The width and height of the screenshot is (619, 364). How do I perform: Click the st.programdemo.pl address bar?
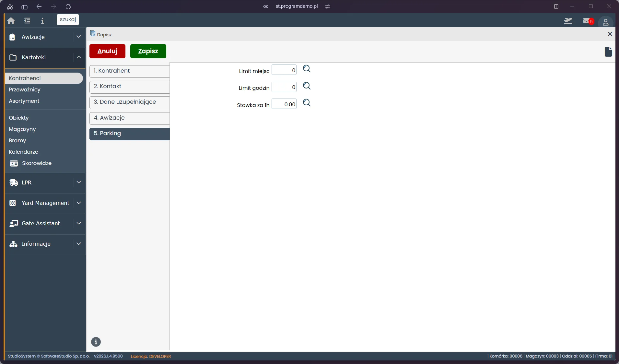coord(297,6)
